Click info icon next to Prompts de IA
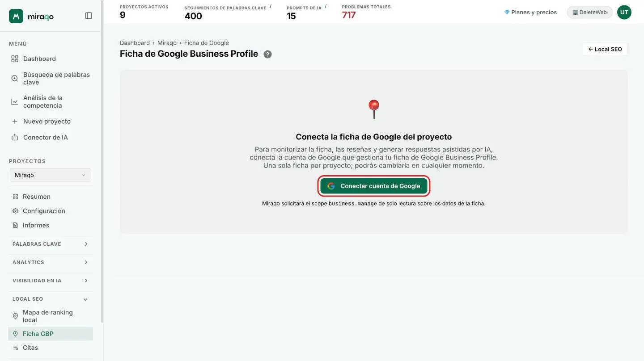This screenshot has height=361, width=644. [326, 7]
